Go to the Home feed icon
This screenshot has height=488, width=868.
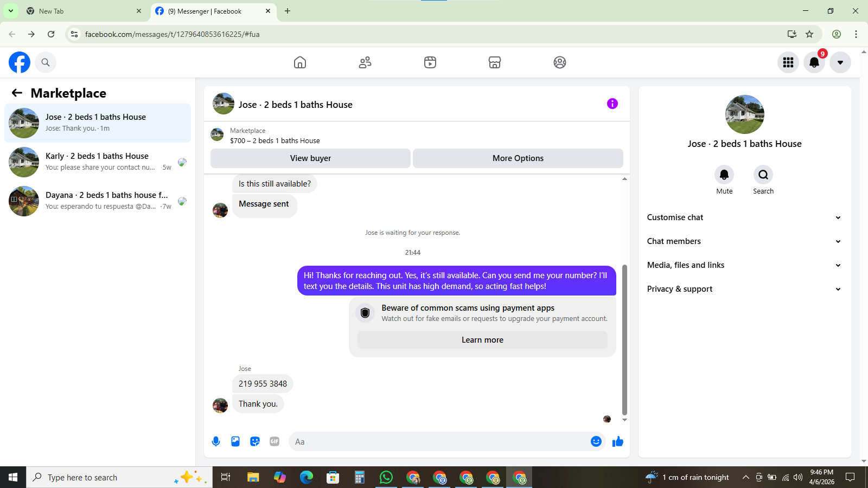click(x=300, y=62)
